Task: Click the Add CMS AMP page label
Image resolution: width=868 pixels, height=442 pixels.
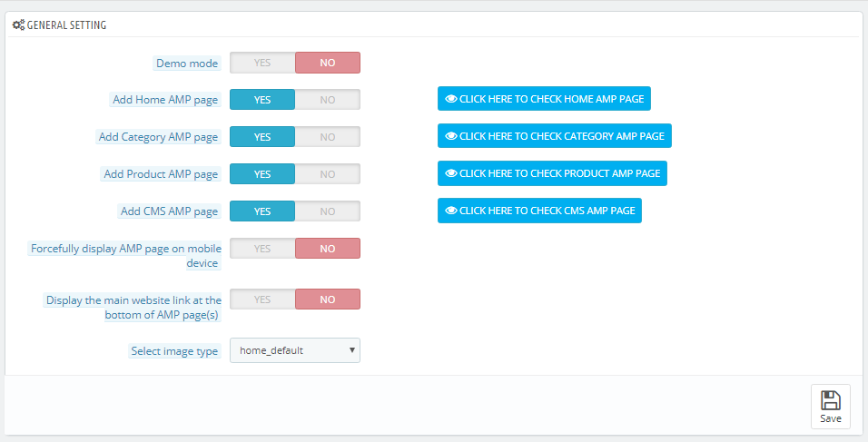Action: point(170,211)
